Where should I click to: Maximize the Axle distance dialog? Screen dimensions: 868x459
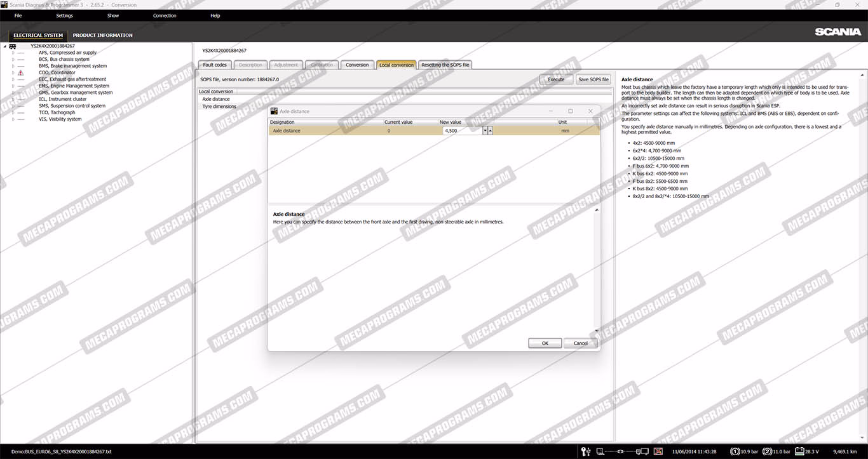(x=570, y=111)
